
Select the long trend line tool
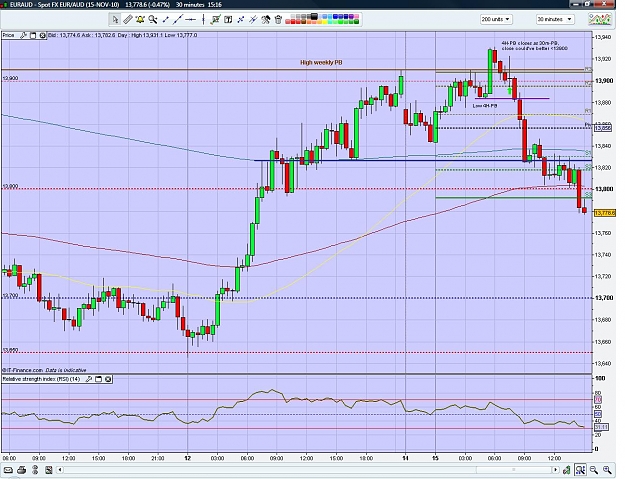[x=178, y=19]
